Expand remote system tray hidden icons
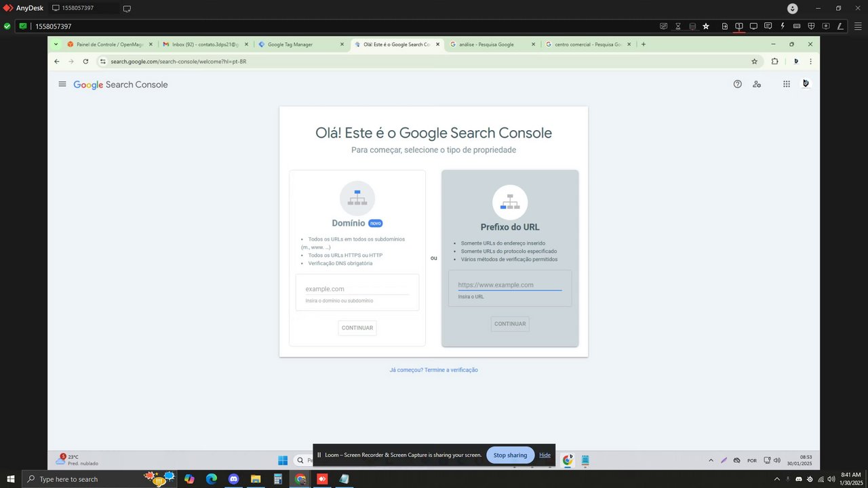The image size is (868, 488). pos(711,460)
